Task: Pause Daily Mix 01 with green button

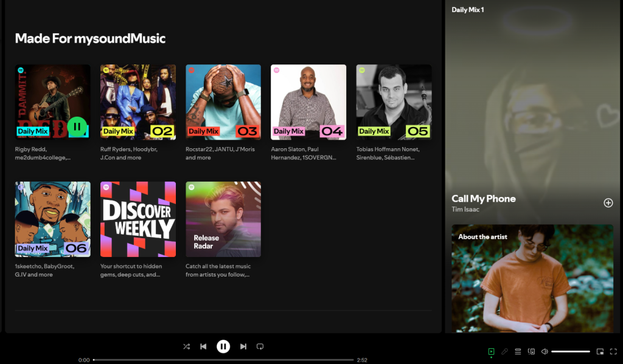Action: pos(77,126)
